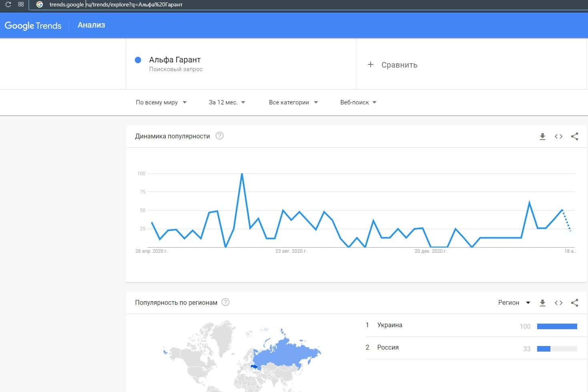Open the Веб-поиск search type dropdown
The width and height of the screenshot is (588, 392).
click(358, 102)
